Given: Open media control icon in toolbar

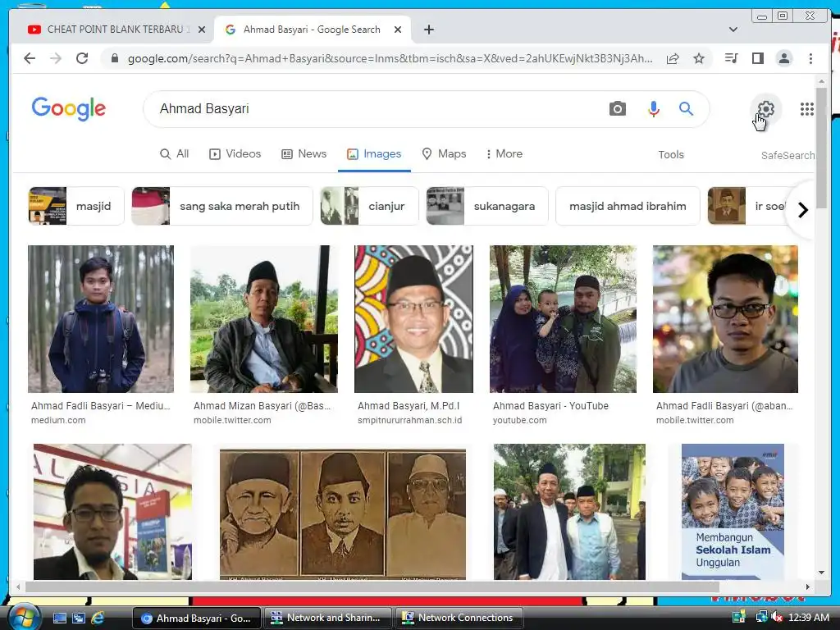Looking at the screenshot, I should 731,58.
